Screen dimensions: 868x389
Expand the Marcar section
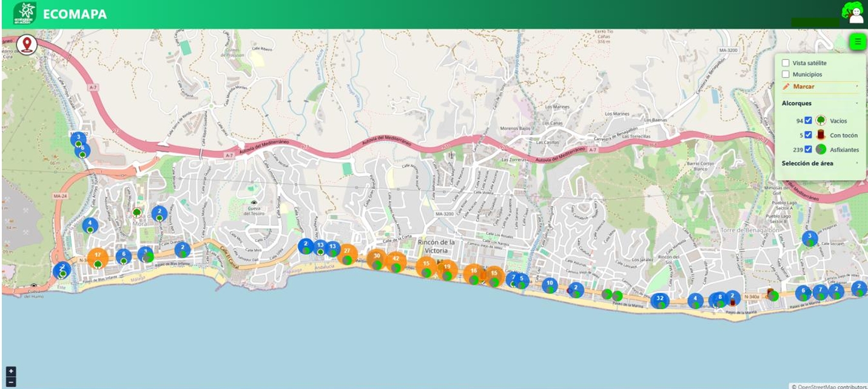pyautogui.click(x=821, y=87)
